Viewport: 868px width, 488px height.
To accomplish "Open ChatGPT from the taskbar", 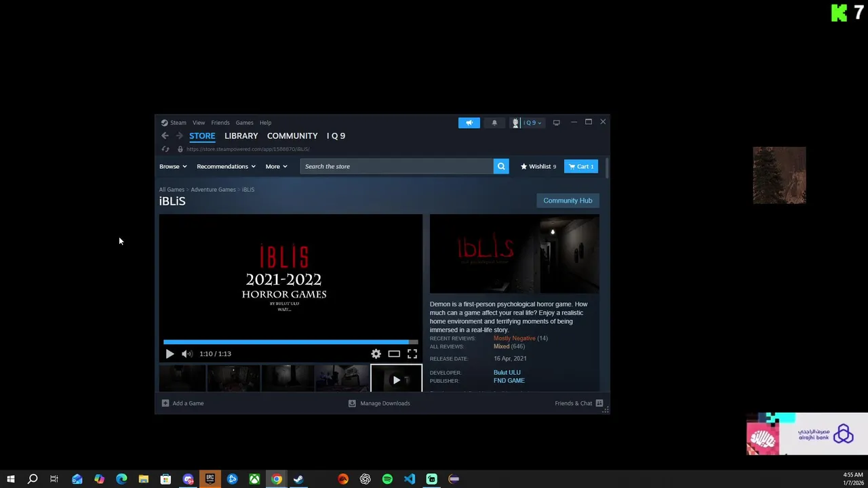I will tap(366, 479).
